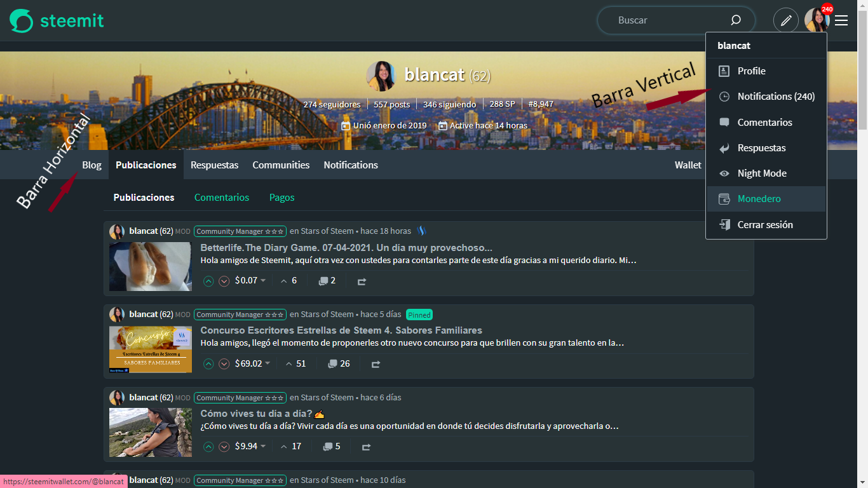
Task: Open Notifications (240) in user menu
Action: pos(766,97)
